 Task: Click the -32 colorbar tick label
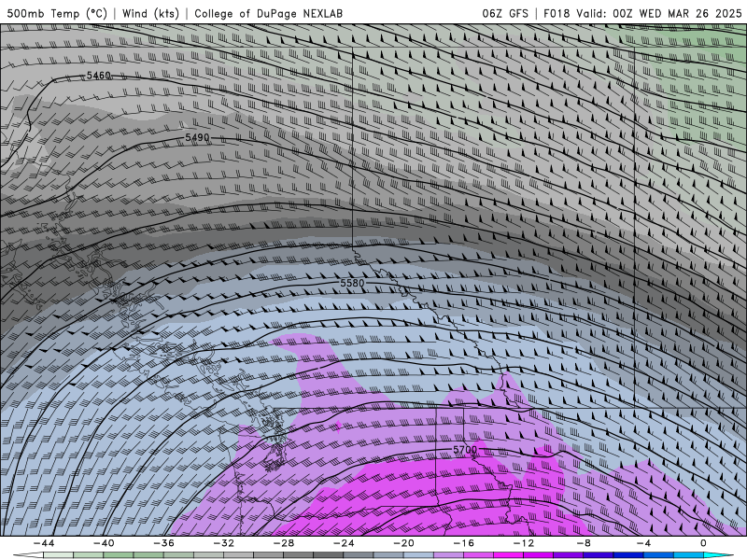(x=224, y=543)
